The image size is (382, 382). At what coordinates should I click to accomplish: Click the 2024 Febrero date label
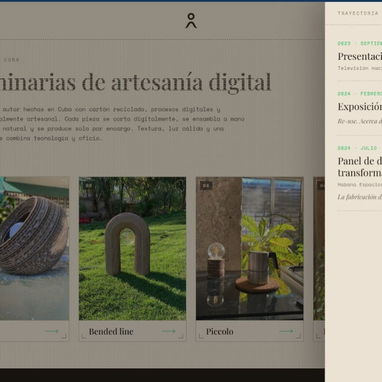click(360, 94)
